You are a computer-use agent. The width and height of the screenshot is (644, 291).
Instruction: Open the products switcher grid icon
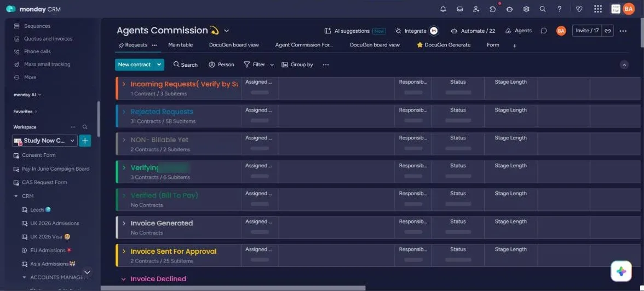click(x=598, y=9)
